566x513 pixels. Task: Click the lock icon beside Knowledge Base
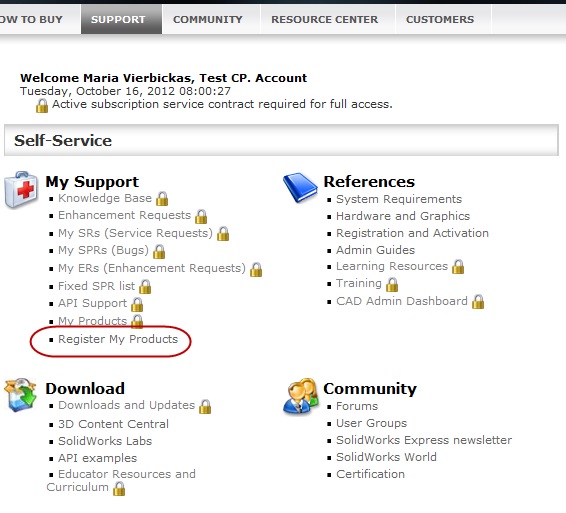click(x=162, y=199)
